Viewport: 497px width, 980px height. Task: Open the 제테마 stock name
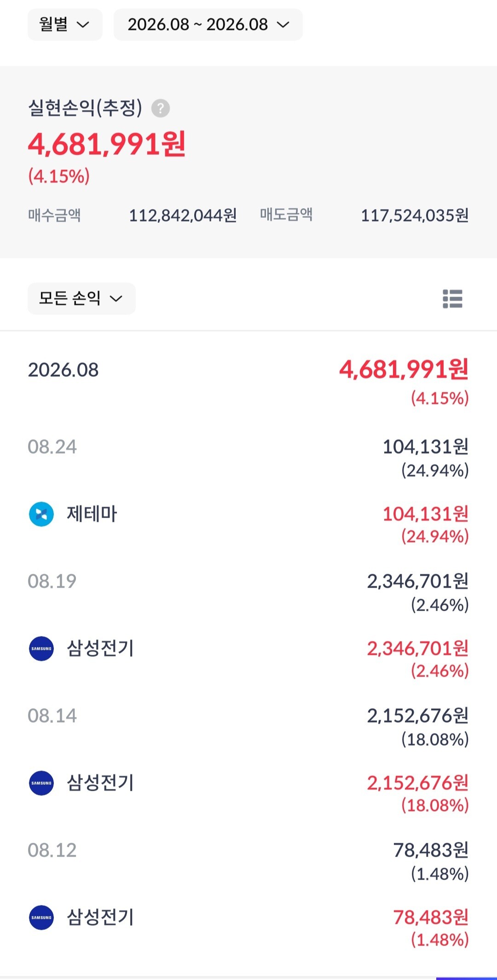coord(92,514)
